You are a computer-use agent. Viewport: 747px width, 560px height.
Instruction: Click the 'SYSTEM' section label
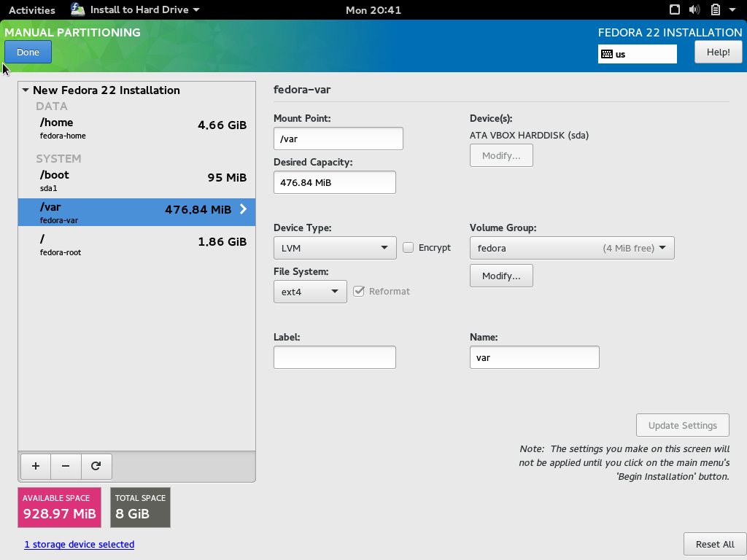[58, 158]
